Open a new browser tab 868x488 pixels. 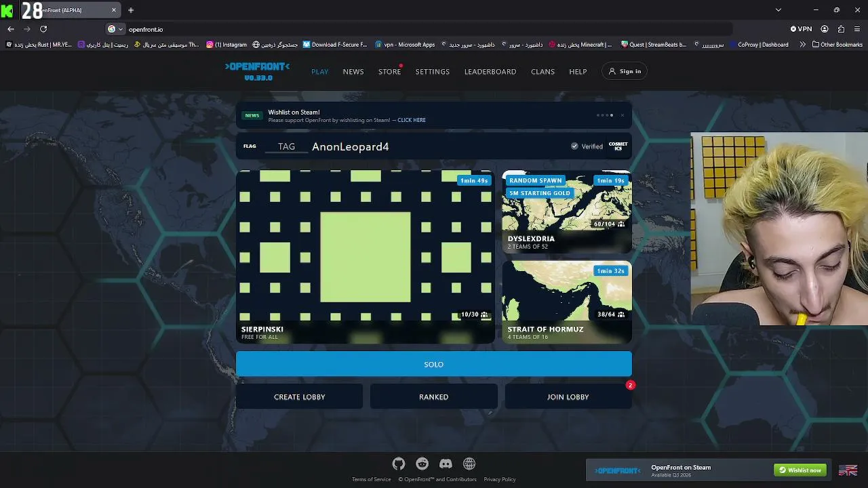point(131,10)
